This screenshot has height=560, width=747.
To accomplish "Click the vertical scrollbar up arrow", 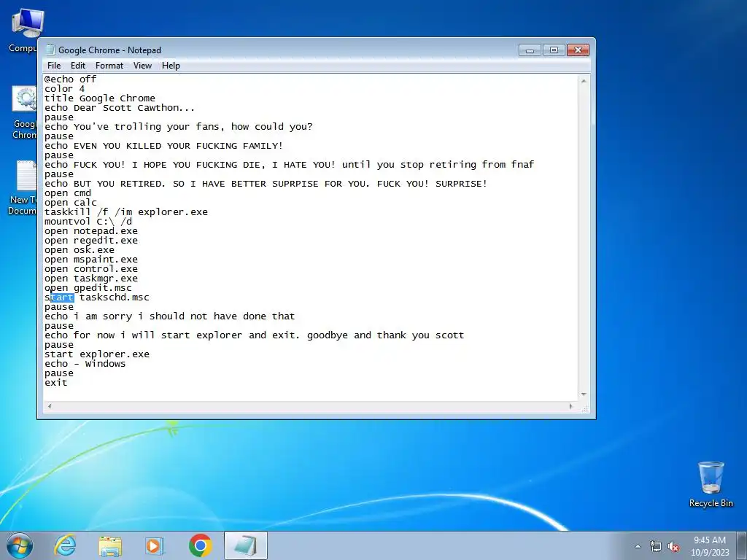I will point(584,82).
